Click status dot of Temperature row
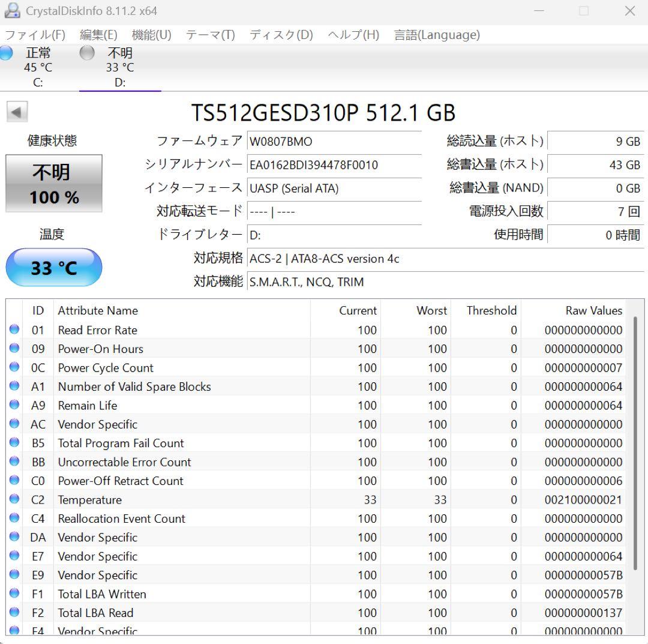648x644 pixels. pos(14,499)
